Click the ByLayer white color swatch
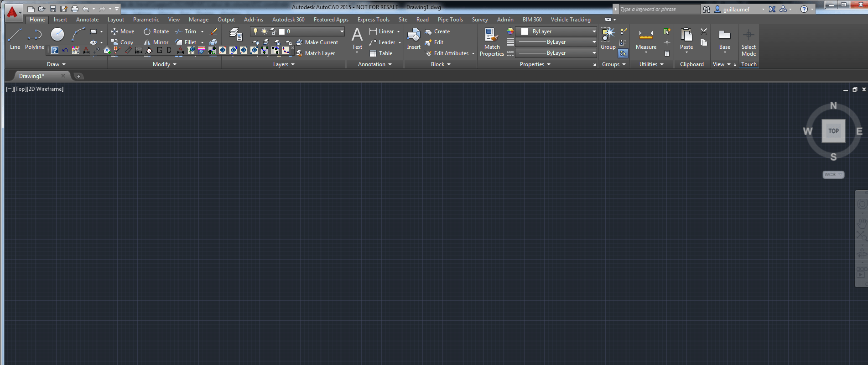Image resolution: width=868 pixels, height=365 pixels. pyautogui.click(x=525, y=31)
